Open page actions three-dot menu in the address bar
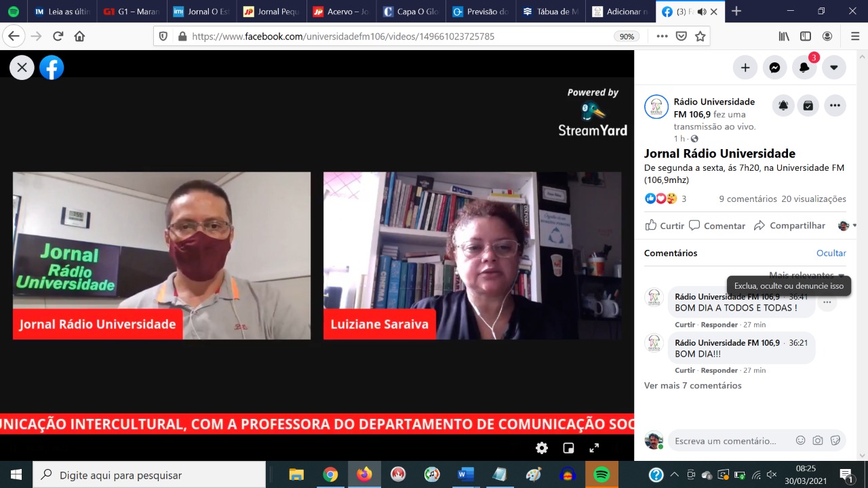Screen dimensions: 868x488 click(x=663, y=37)
